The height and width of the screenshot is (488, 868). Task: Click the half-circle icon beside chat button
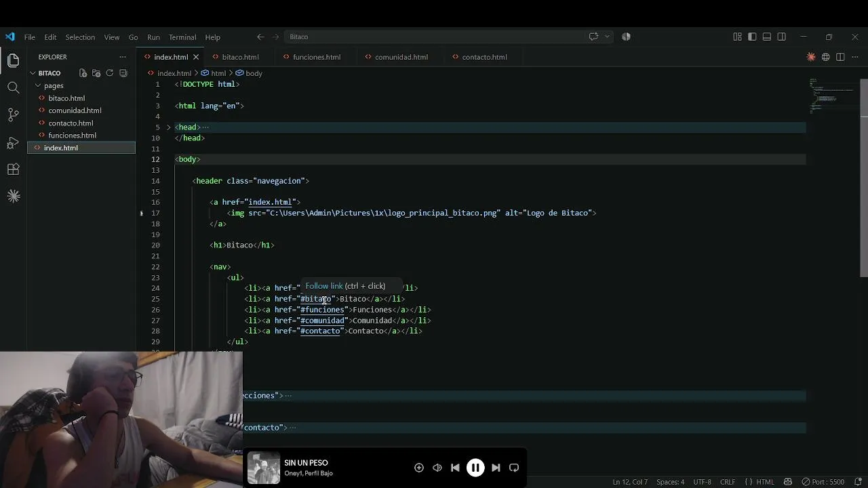click(x=626, y=37)
